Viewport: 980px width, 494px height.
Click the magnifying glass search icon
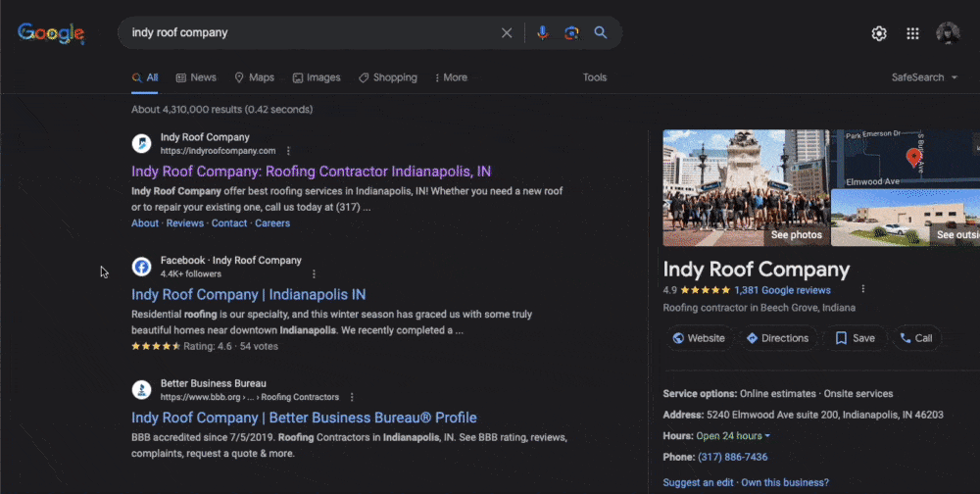point(601,32)
